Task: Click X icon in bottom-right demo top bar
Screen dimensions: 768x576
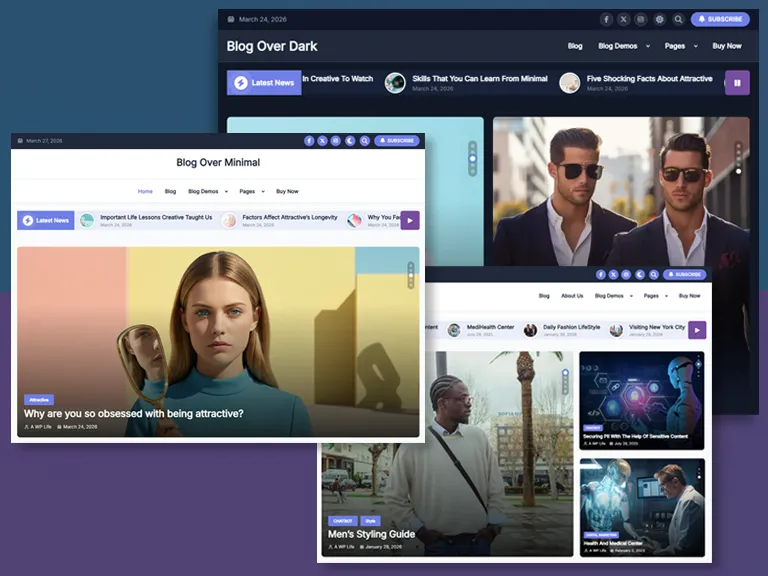Action: click(x=615, y=274)
